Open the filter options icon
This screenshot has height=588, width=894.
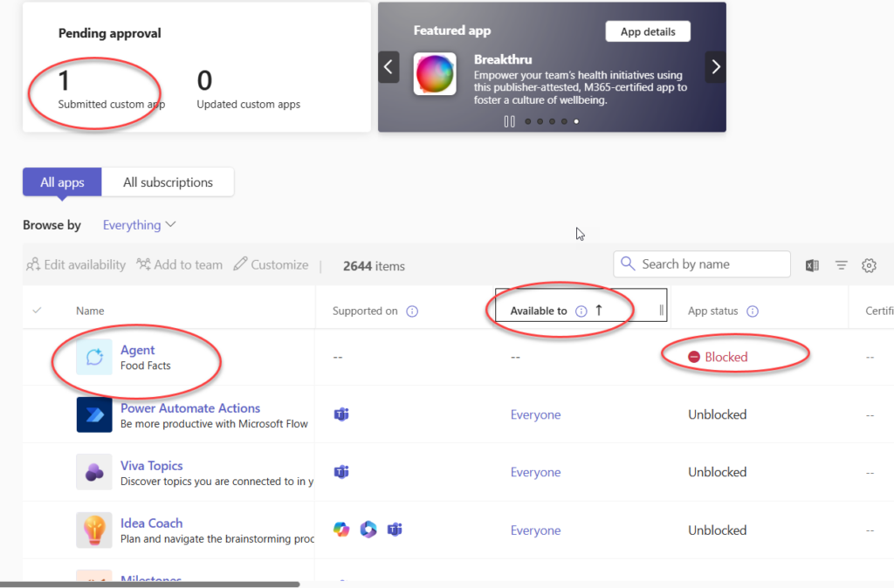click(x=841, y=265)
